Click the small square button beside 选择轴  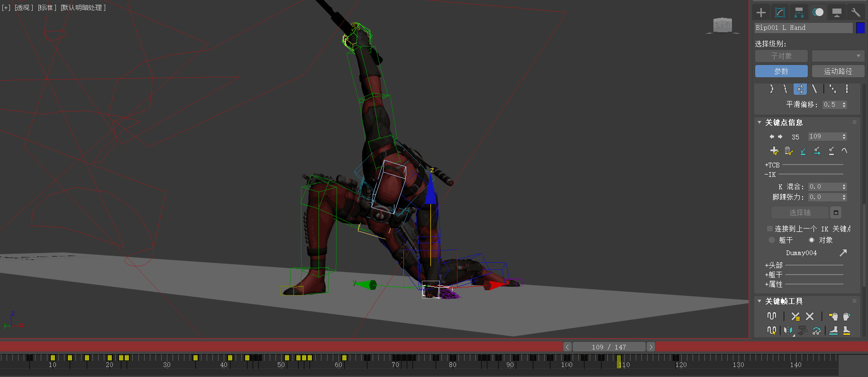coord(836,212)
